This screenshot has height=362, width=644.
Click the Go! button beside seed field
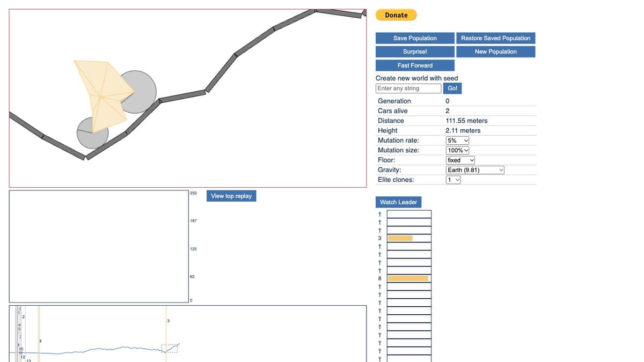pyautogui.click(x=452, y=88)
